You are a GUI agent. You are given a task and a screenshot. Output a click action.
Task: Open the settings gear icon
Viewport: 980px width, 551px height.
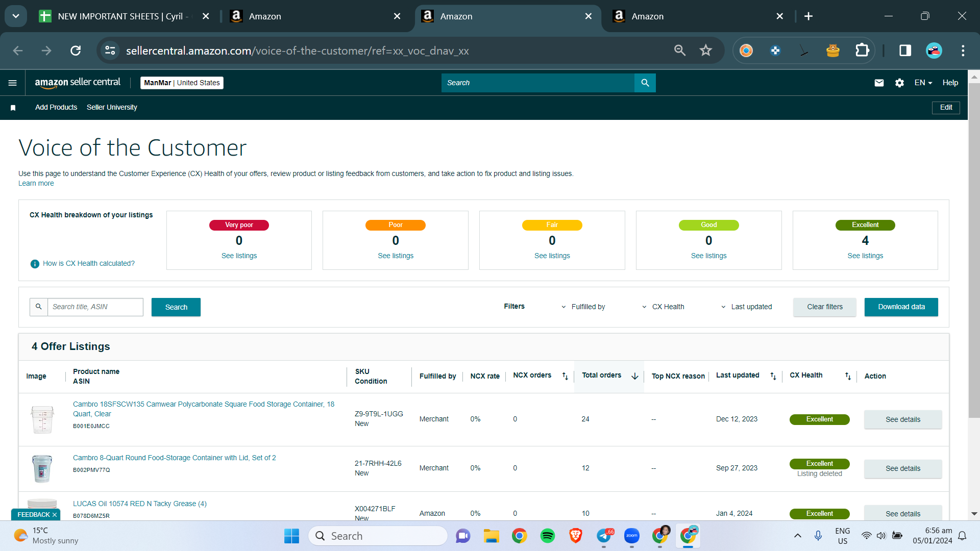click(899, 83)
